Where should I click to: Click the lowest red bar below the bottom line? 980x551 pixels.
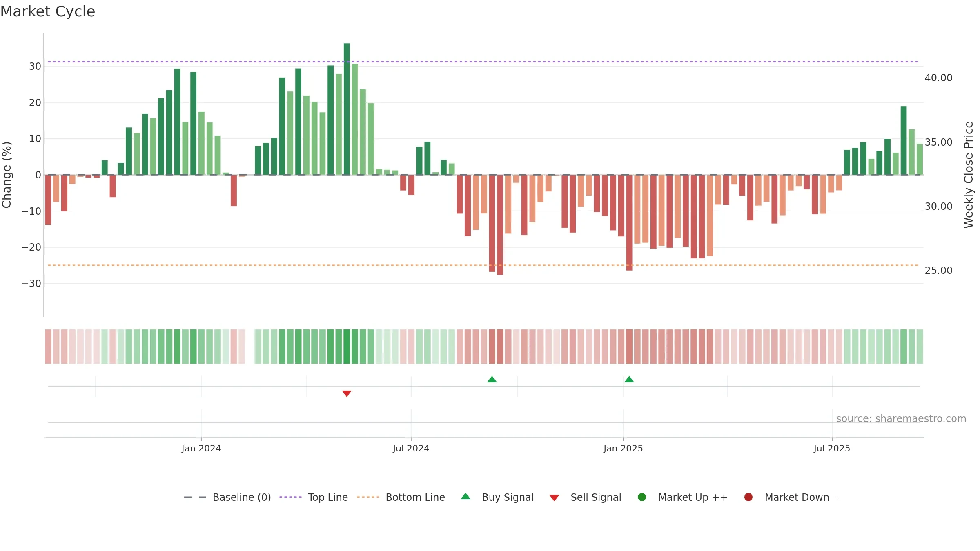pyautogui.click(x=500, y=225)
